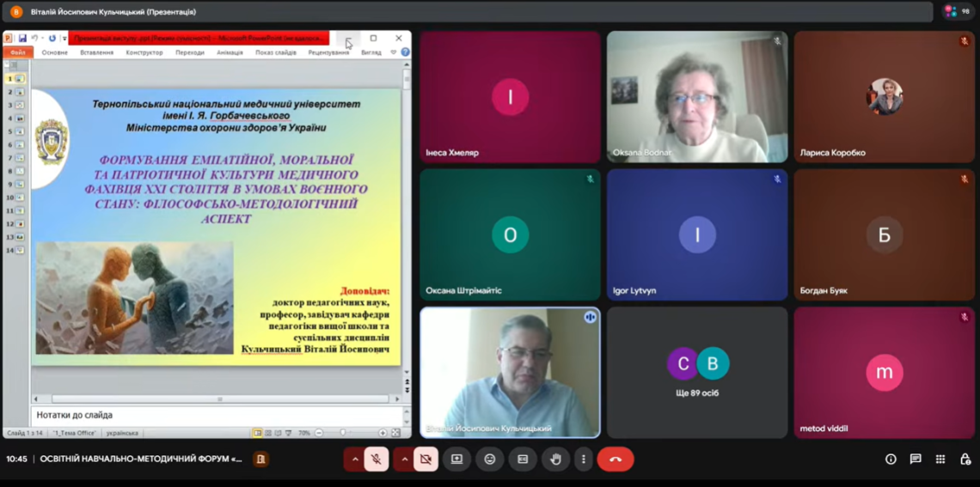Image resolution: width=980 pixels, height=487 pixels.
Task: Open the Показ слайдів ribbon tab
Action: click(275, 52)
